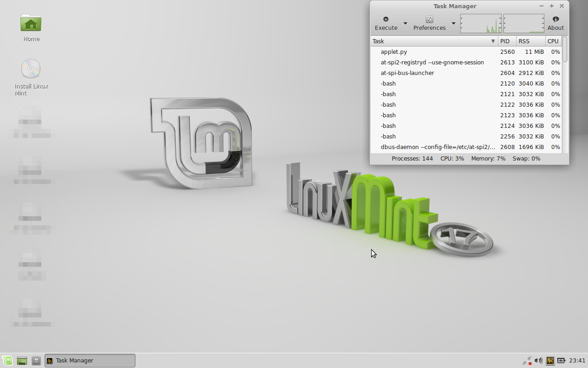The image size is (588, 368).
Task: Open the dropdown arrow next to Execute
Action: click(x=405, y=23)
